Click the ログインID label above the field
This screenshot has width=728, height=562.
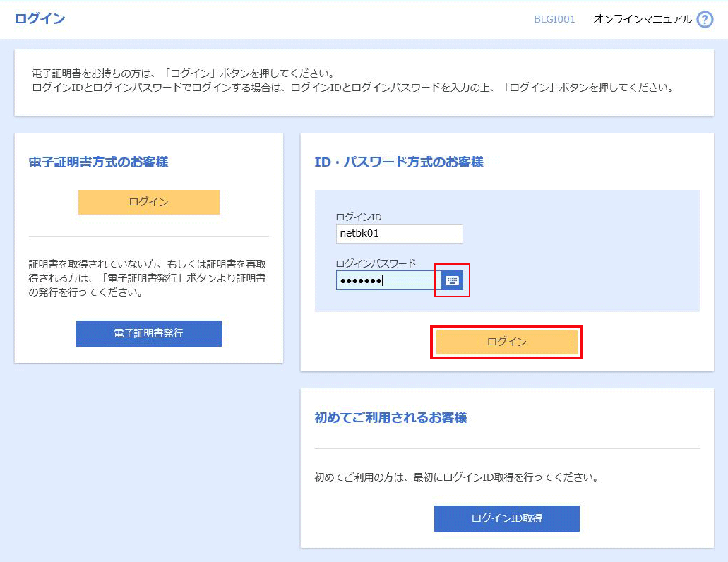click(x=359, y=217)
